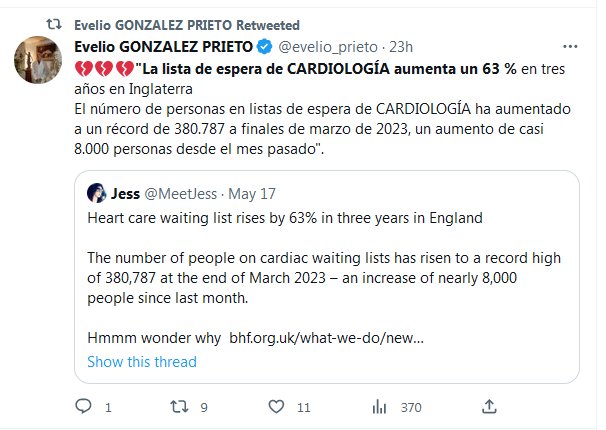Click the blue verified badge
The width and height of the screenshot is (606, 430).
[x=265, y=47]
